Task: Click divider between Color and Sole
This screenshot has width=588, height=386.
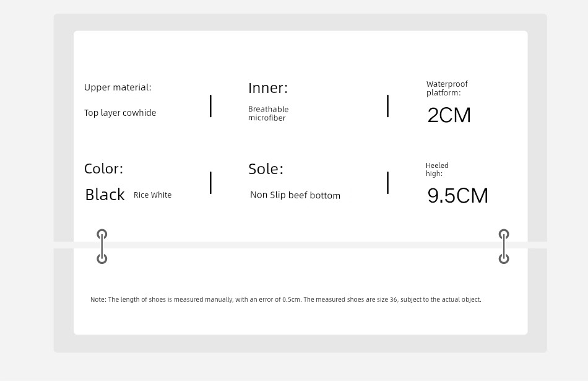Action: 210,183
